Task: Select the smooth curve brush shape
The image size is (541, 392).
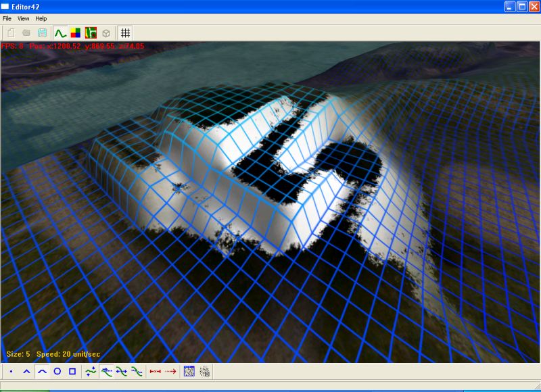Action: [42, 371]
